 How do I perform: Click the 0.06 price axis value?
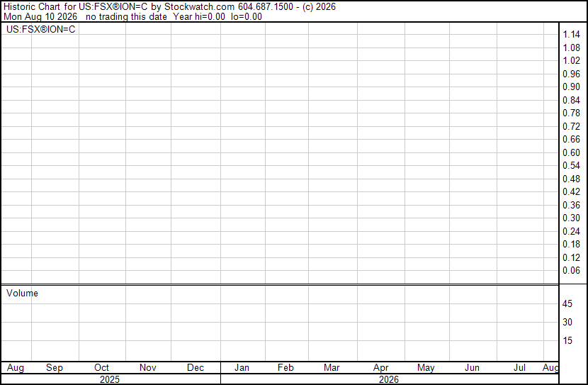click(x=571, y=271)
